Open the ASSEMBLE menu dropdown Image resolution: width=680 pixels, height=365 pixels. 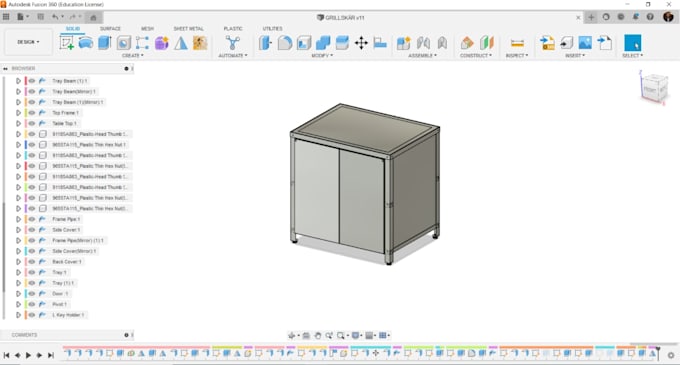422,55
